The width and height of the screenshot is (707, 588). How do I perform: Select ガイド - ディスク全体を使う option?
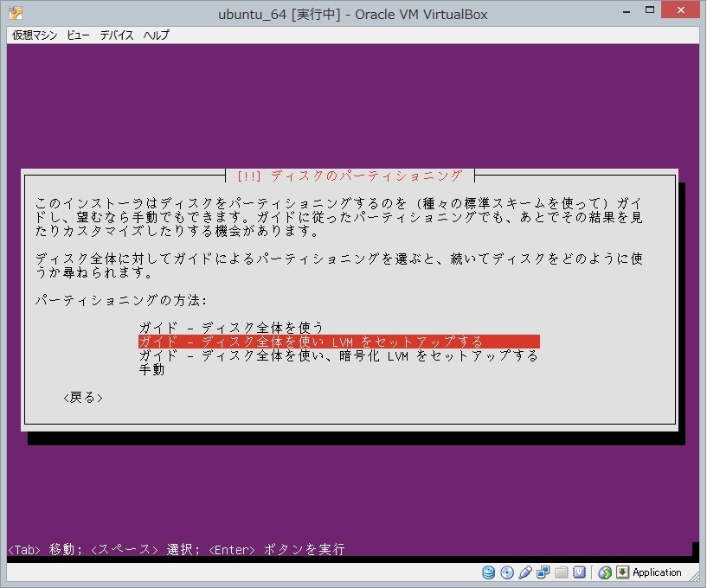(231, 327)
